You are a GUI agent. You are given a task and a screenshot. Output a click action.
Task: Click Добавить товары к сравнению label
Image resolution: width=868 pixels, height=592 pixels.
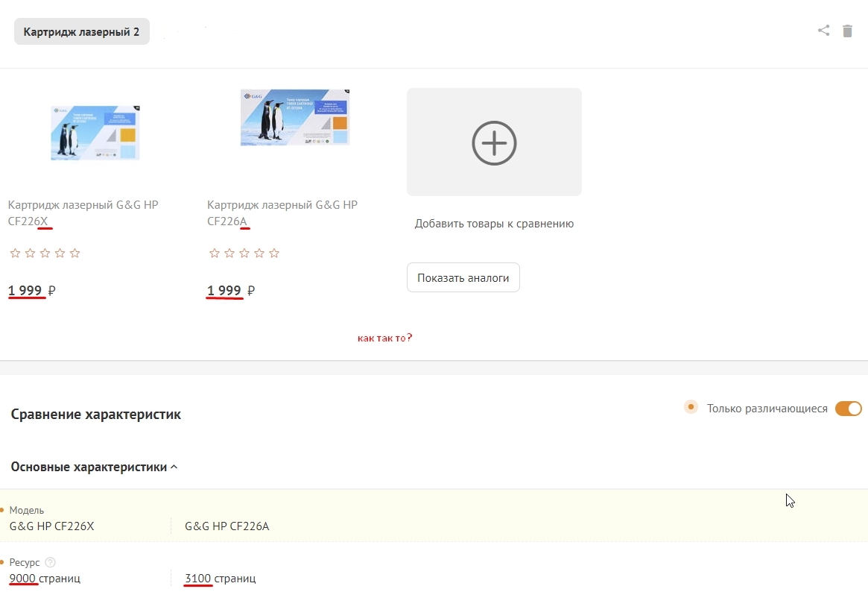pos(494,224)
